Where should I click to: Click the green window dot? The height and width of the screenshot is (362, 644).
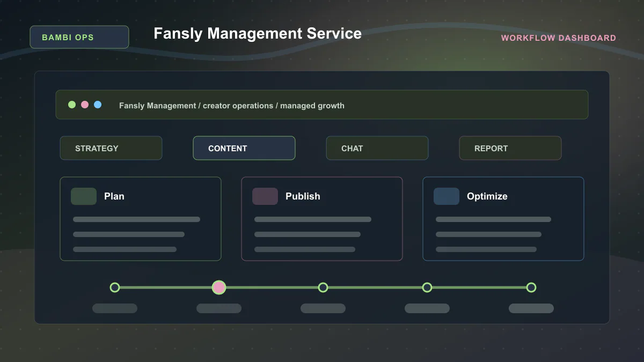pyautogui.click(x=72, y=105)
